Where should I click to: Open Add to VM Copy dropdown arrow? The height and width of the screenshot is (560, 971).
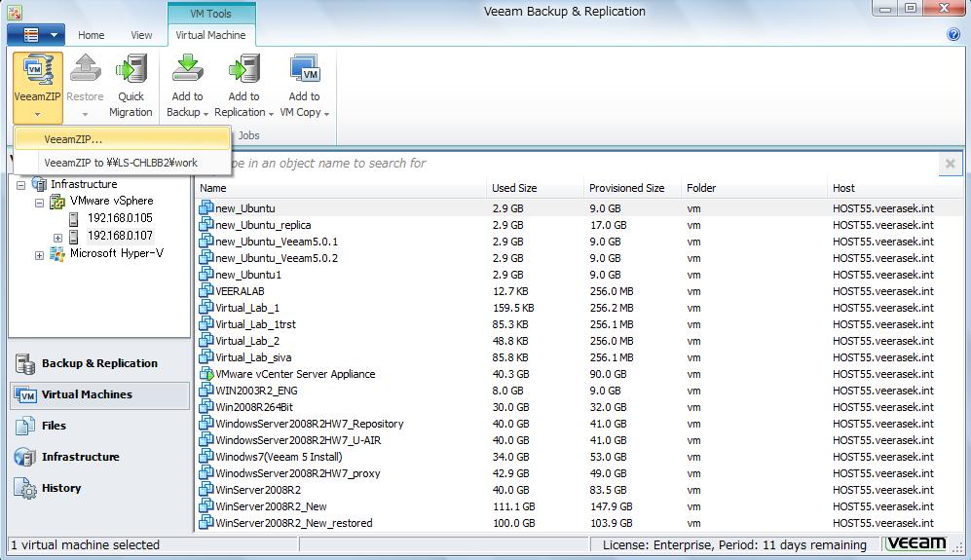point(326,114)
